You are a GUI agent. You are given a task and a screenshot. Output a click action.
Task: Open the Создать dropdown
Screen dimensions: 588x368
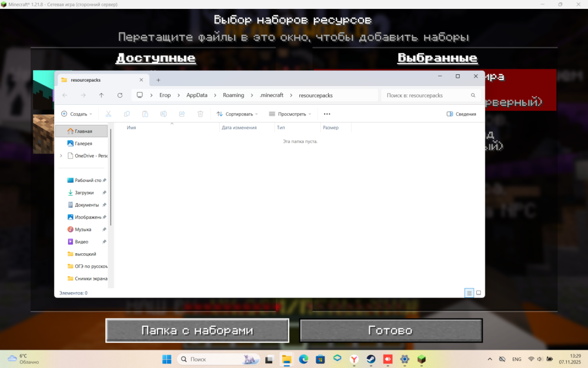[76, 114]
